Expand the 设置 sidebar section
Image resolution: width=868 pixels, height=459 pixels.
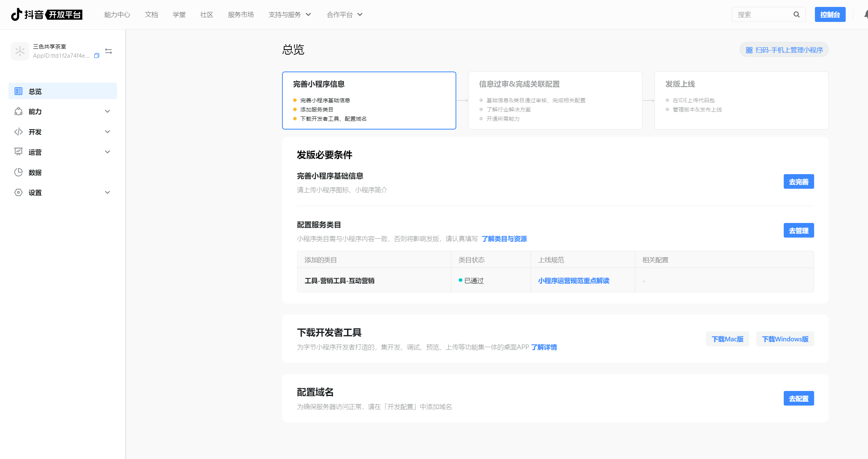pyautogui.click(x=63, y=193)
